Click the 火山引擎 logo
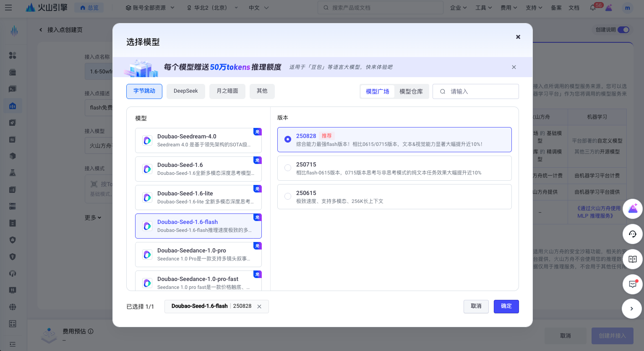 (x=47, y=8)
